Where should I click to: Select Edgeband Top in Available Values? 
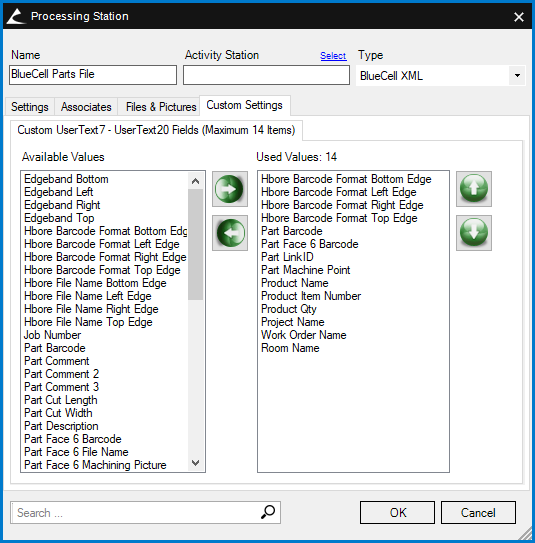59,218
